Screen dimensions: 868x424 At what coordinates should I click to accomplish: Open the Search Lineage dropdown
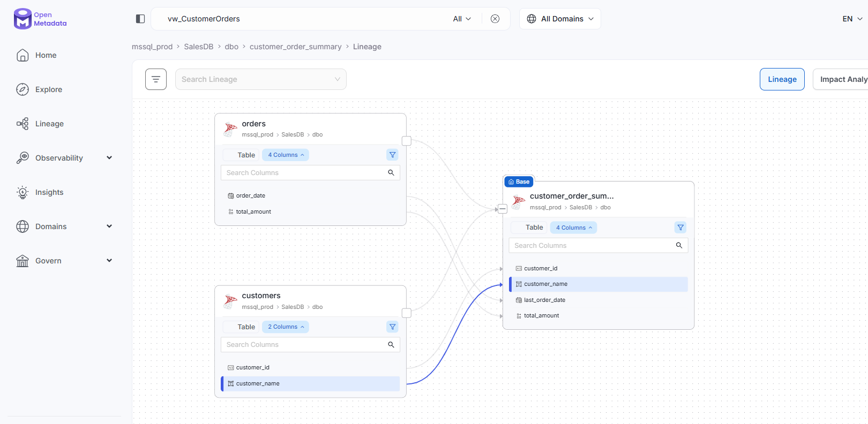tap(261, 79)
